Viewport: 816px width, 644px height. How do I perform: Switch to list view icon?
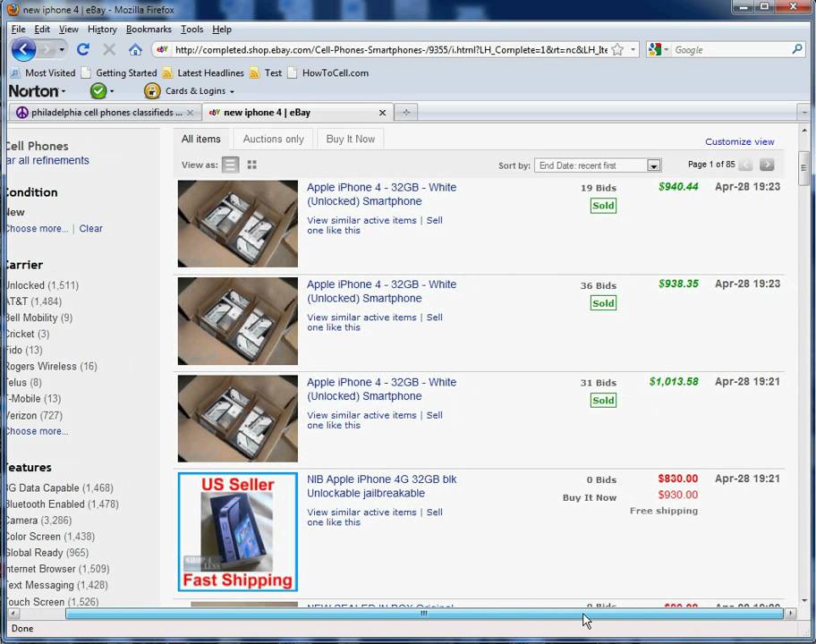click(x=230, y=165)
